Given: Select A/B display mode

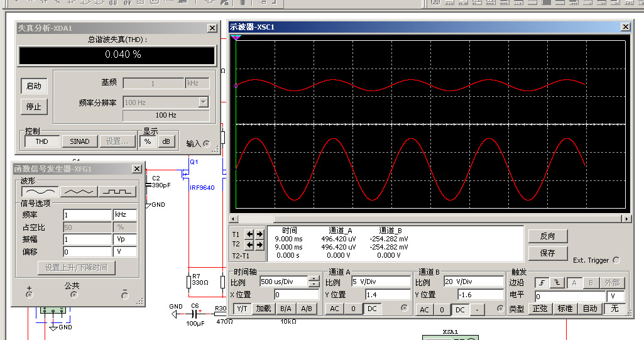Looking at the screenshot, I should tap(307, 309).
